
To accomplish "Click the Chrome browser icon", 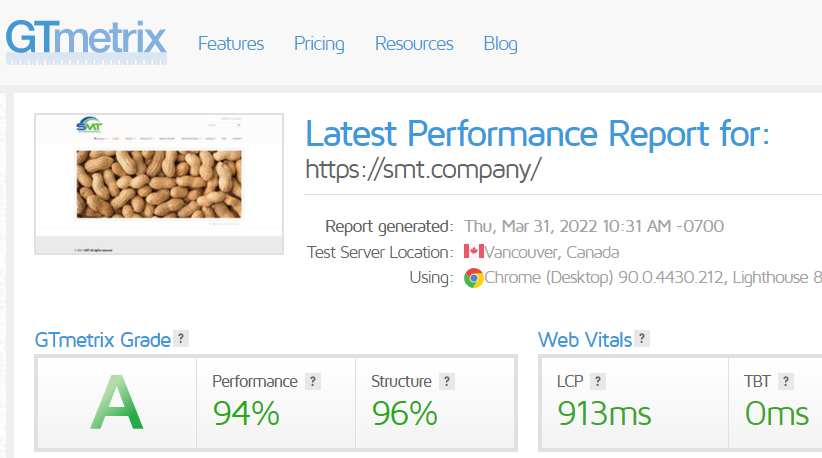I will click(x=473, y=278).
